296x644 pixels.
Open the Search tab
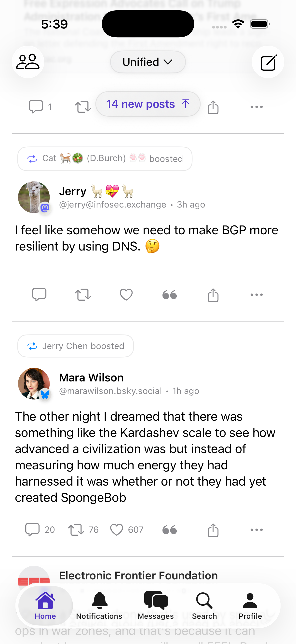point(204,605)
